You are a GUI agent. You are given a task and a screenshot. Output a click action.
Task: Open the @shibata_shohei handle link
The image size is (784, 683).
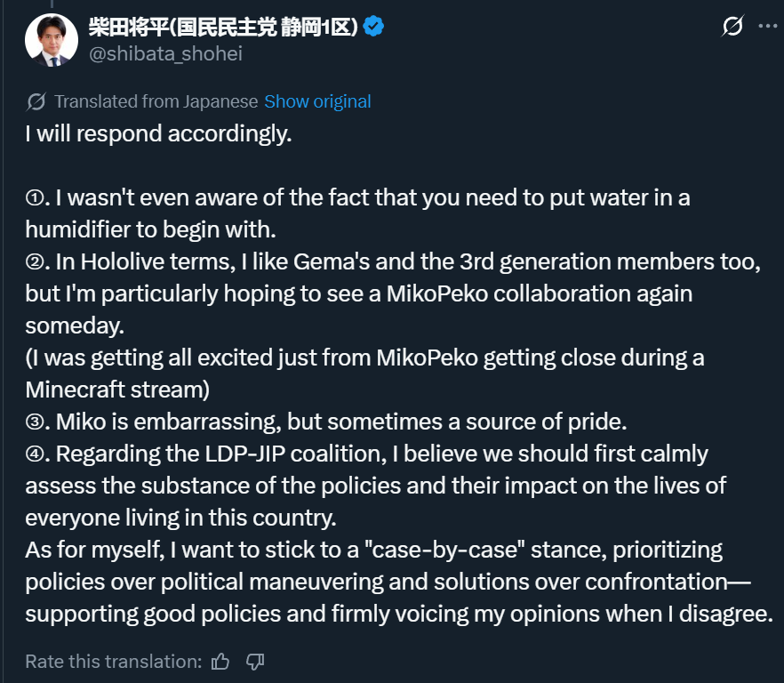point(165,53)
